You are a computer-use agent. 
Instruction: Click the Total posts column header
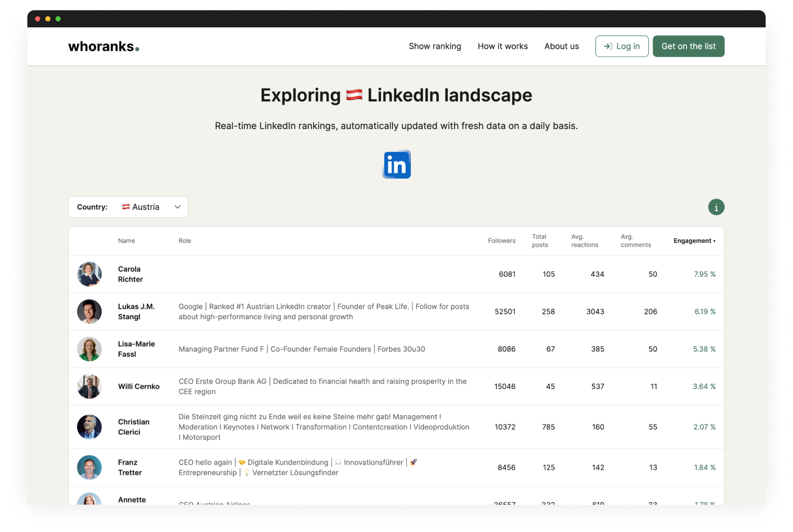pyautogui.click(x=540, y=241)
